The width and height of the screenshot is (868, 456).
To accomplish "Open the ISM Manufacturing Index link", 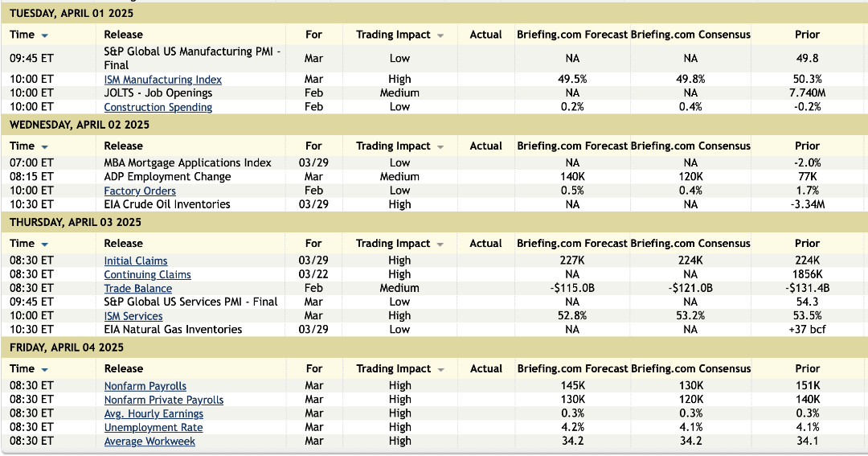I will (x=162, y=80).
